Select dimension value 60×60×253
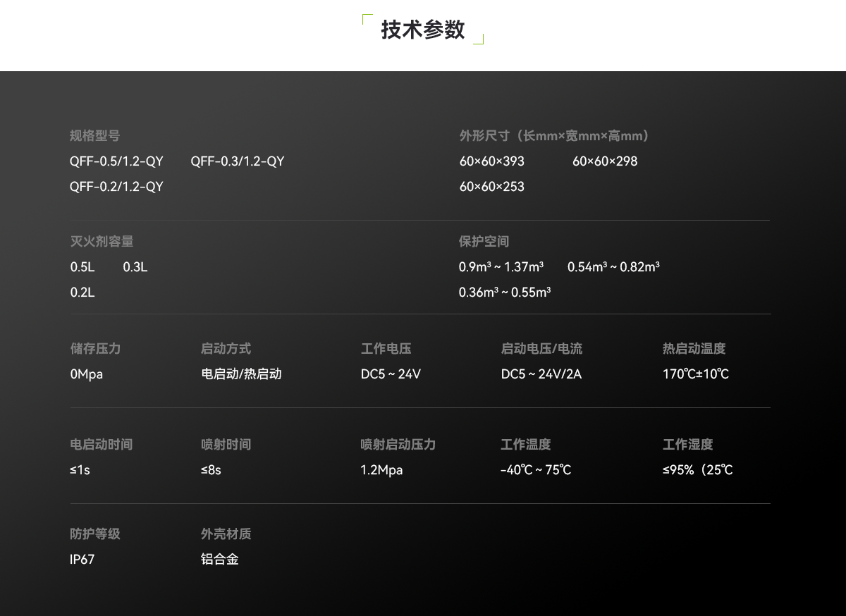 (x=491, y=186)
